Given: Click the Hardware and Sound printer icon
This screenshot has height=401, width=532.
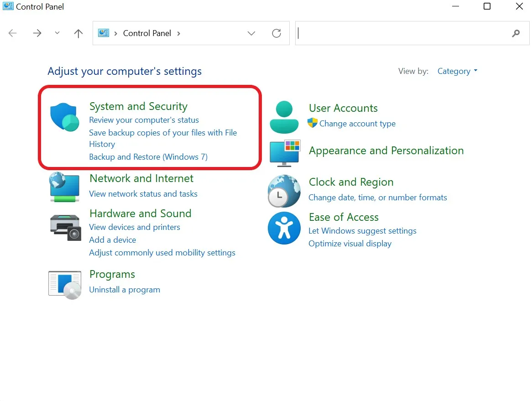Looking at the screenshot, I should tap(65, 227).
